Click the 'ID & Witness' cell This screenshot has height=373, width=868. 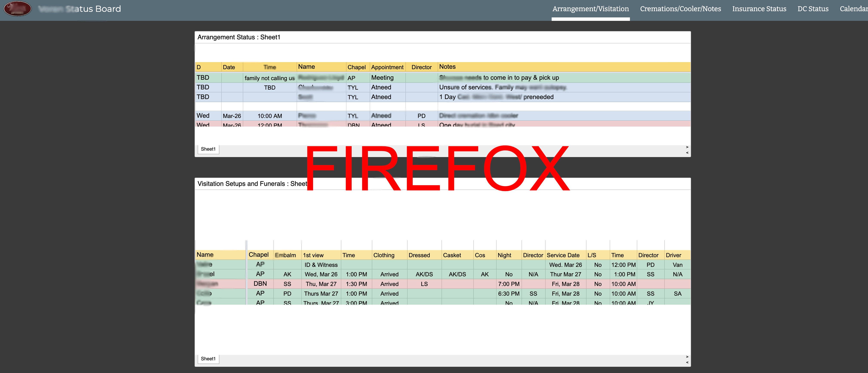point(321,265)
